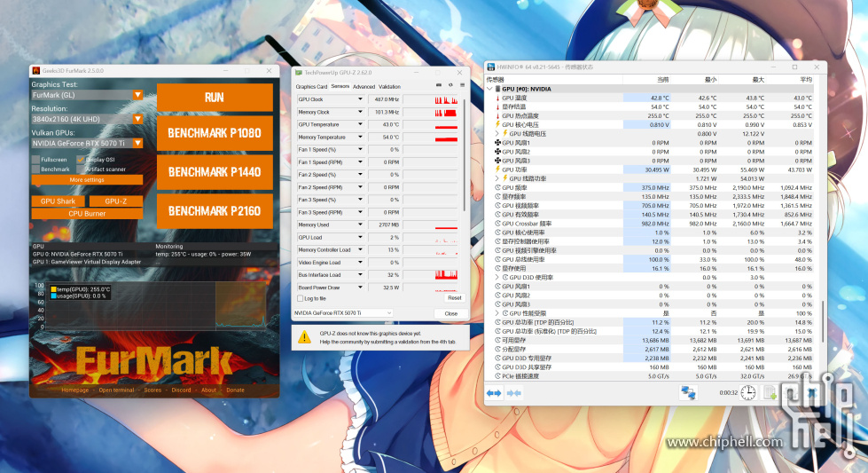Expand GPU D3D 使用率 row in HWiNFO
Image resolution: width=868 pixels, height=473 pixels.
[497, 277]
